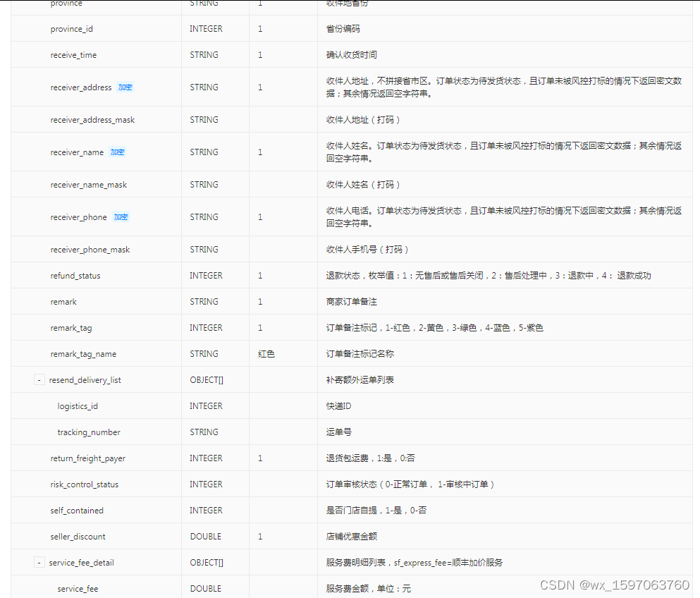Select the self_contained field name
Screen dimensions: 700x598
[77, 511]
